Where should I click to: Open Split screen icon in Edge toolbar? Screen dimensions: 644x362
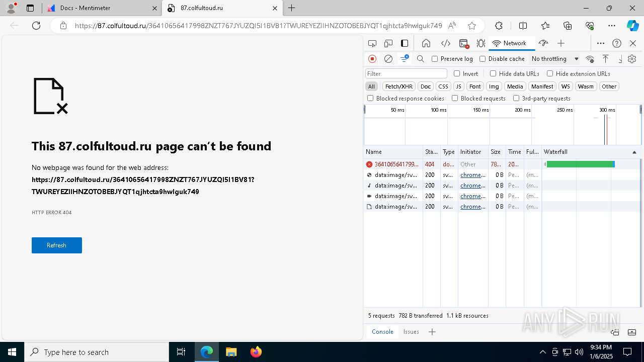523,26
